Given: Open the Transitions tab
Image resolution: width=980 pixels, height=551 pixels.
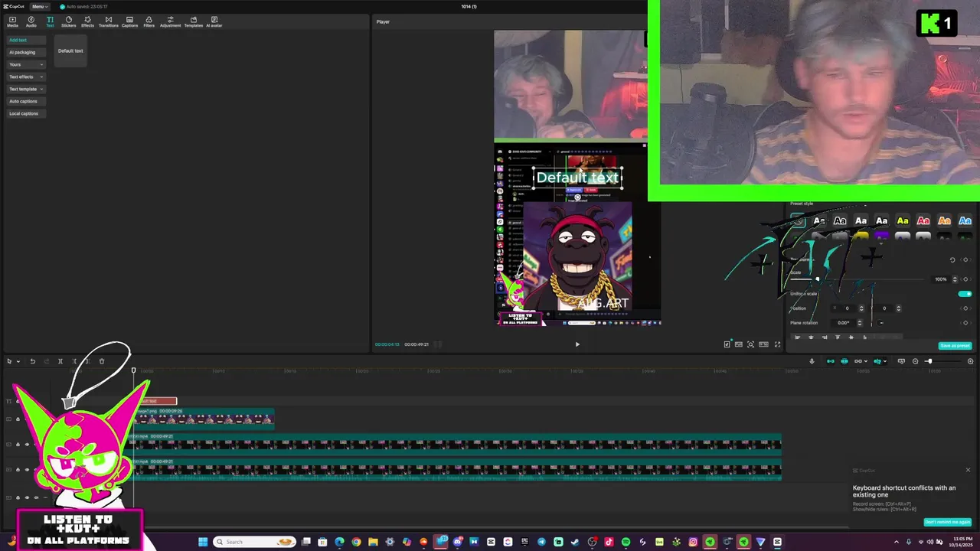Looking at the screenshot, I should (x=109, y=21).
